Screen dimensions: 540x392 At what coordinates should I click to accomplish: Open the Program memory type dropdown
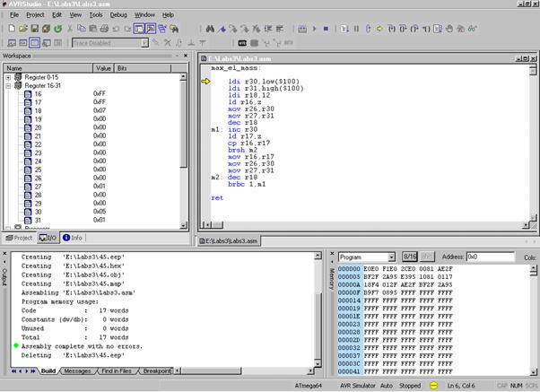tap(390, 257)
